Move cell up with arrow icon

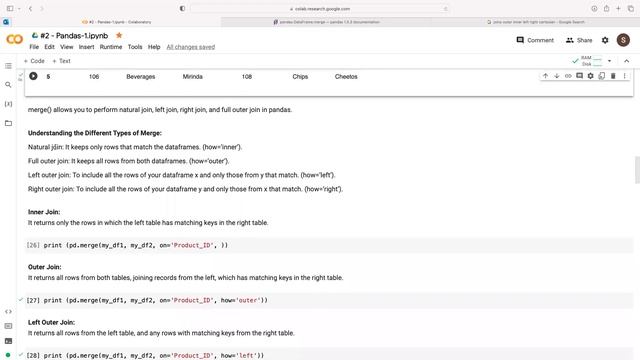click(545, 76)
